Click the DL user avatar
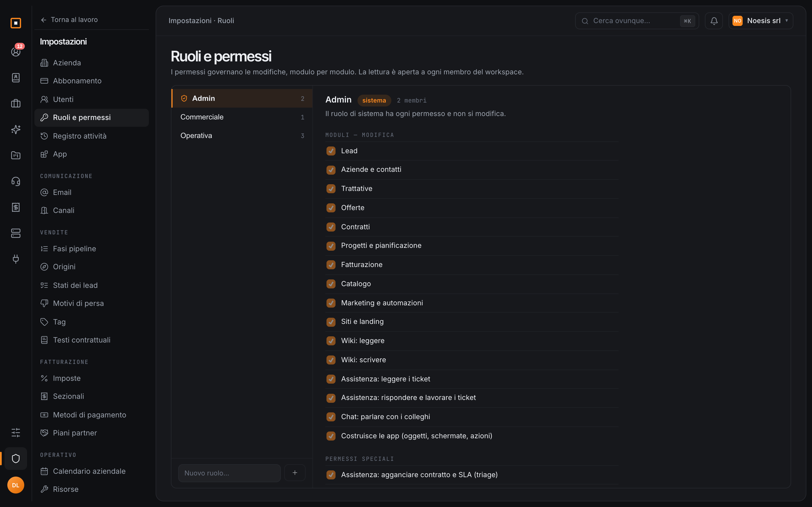Screen dimensions: 812x507 pos(16,485)
